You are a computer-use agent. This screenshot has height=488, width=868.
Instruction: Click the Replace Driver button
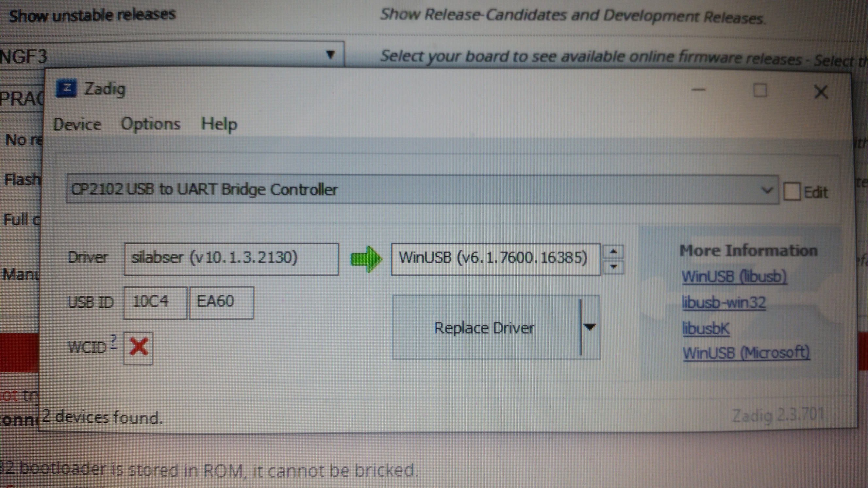pyautogui.click(x=485, y=328)
